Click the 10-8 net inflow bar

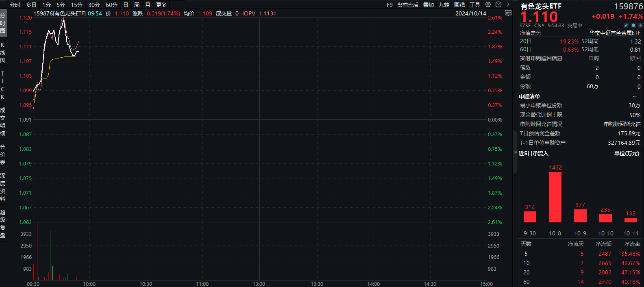click(555, 197)
